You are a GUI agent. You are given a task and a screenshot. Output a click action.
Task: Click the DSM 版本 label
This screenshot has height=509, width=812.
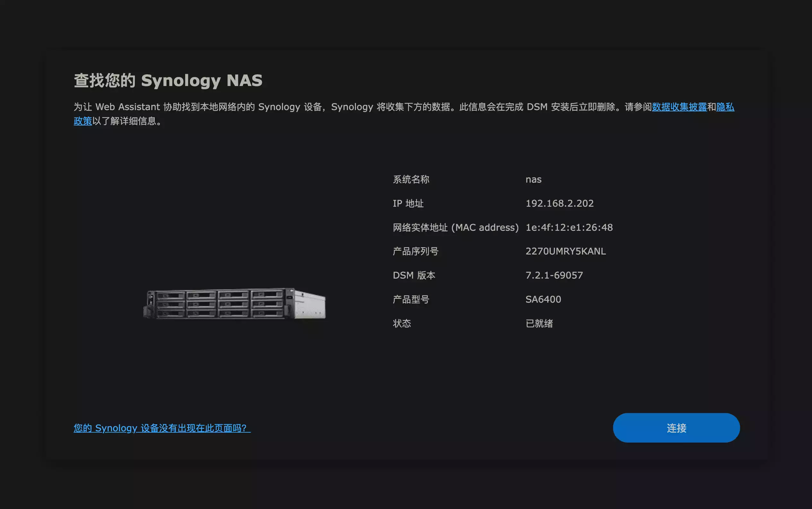(414, 275)
